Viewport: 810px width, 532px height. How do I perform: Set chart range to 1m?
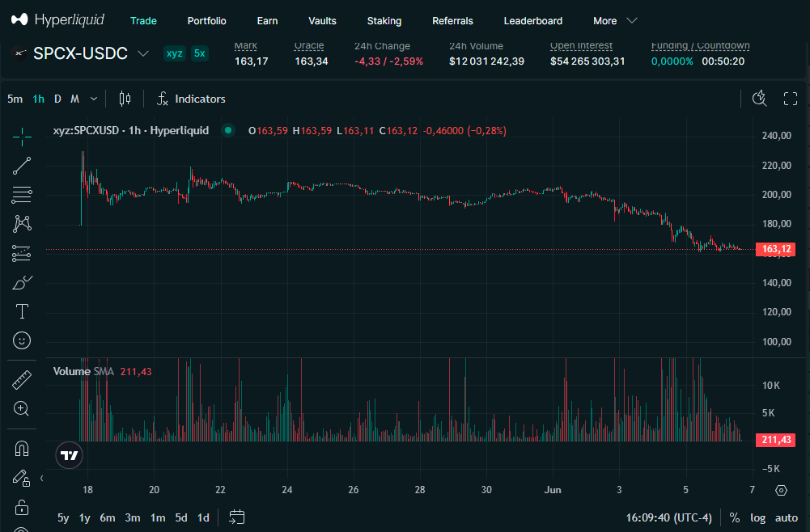(158, 517)
